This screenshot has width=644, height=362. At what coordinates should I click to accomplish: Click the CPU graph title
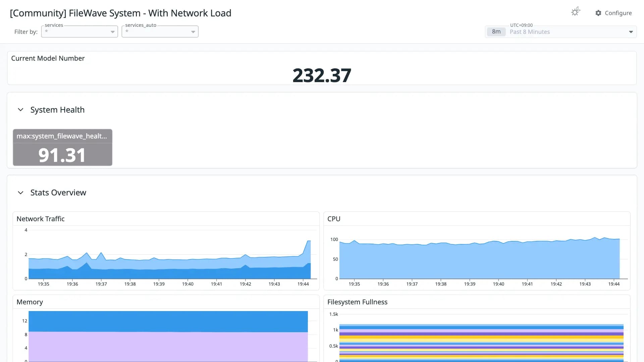334,219
